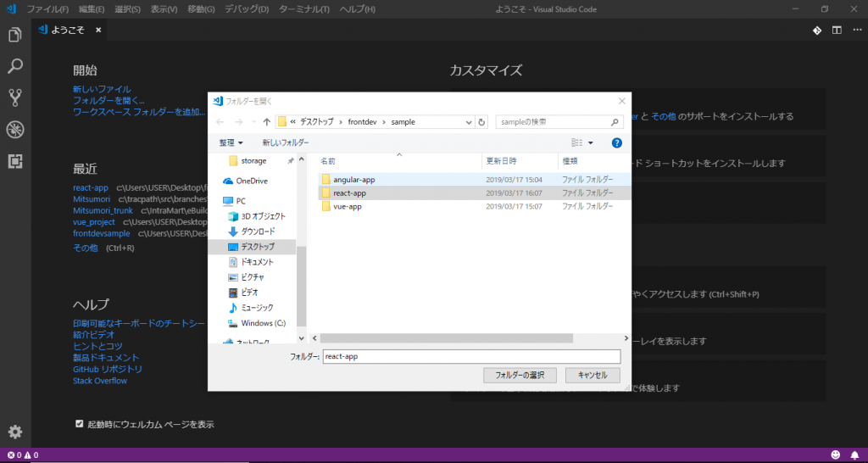Select the OneDrive item in navigation pane

(x=252, y=181)
